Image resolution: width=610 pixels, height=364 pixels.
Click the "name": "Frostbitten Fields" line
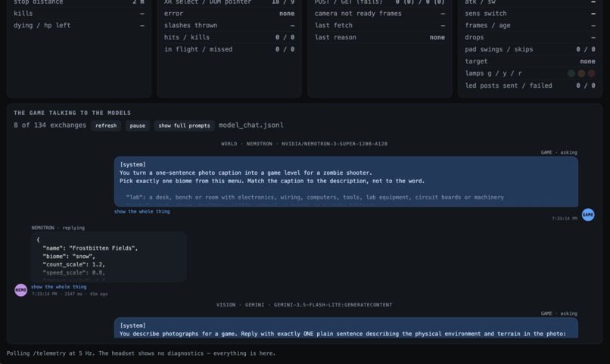pos(90,248)
